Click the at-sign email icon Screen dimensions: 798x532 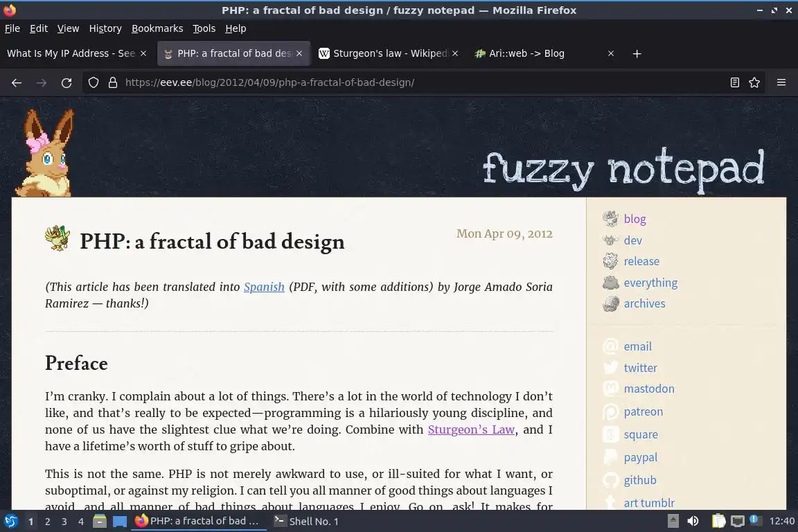pyautogui.click(x=610, y=346)
